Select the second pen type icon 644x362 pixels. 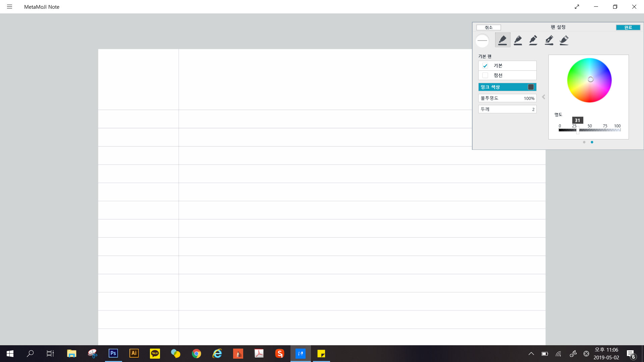(x=518, y=40)
